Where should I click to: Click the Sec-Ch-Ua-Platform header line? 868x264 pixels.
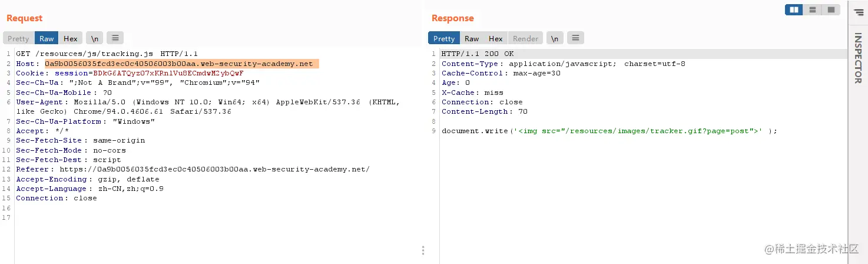click(x=85, y=121)
